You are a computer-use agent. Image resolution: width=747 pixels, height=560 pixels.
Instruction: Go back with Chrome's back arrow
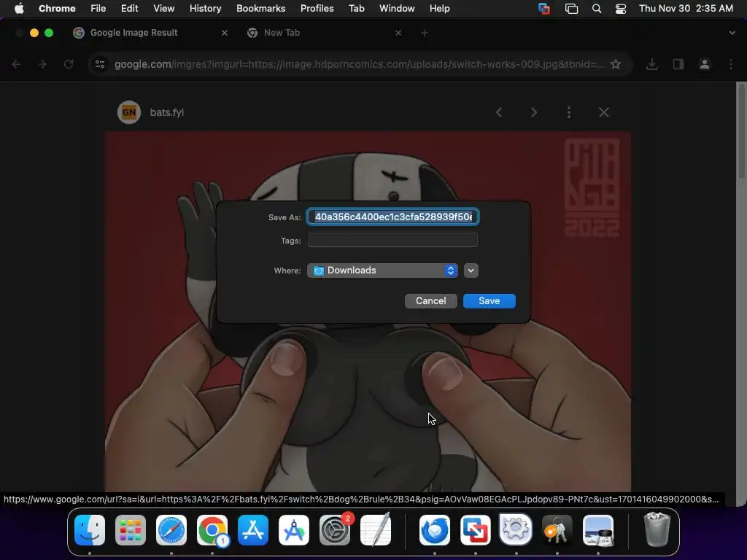pyautogui.click(x=16, y=64)
